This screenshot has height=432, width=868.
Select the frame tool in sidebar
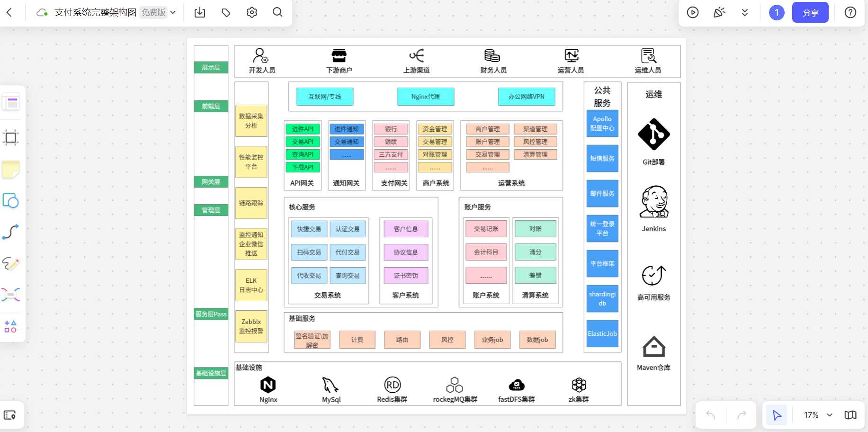[x=10, y=138]
